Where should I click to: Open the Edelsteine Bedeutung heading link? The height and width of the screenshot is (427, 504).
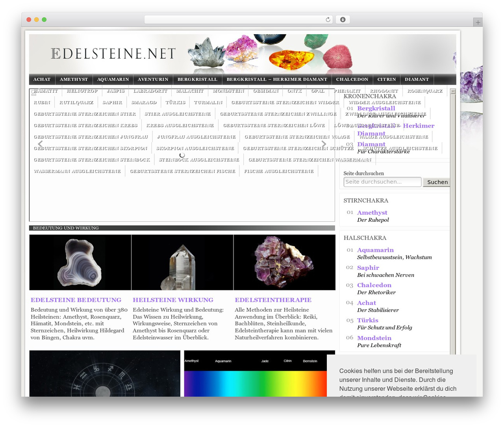coord(76,300)
